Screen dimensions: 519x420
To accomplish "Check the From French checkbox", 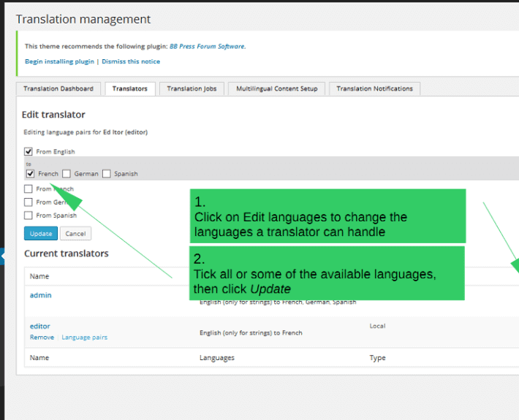I will tap(28, 189).
